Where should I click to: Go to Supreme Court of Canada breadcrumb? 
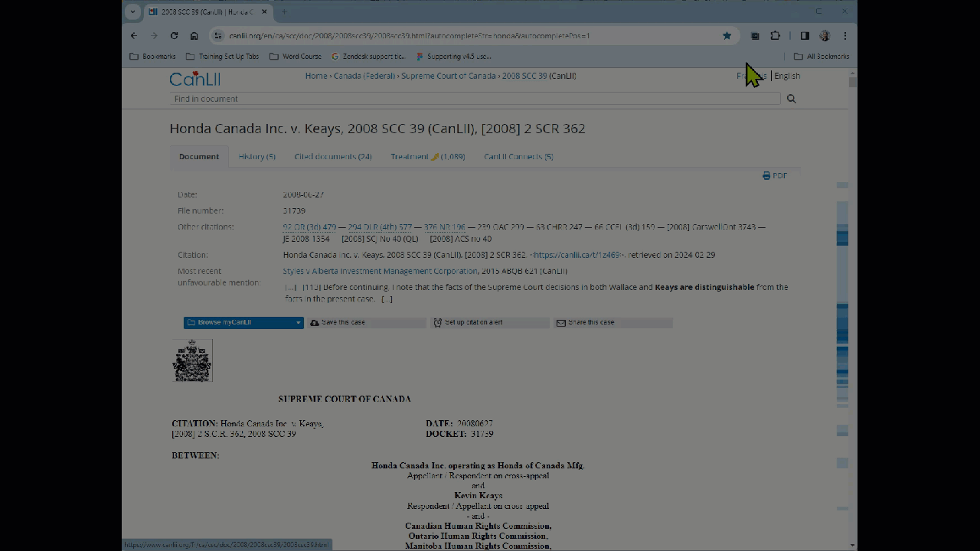pos(449,76)
